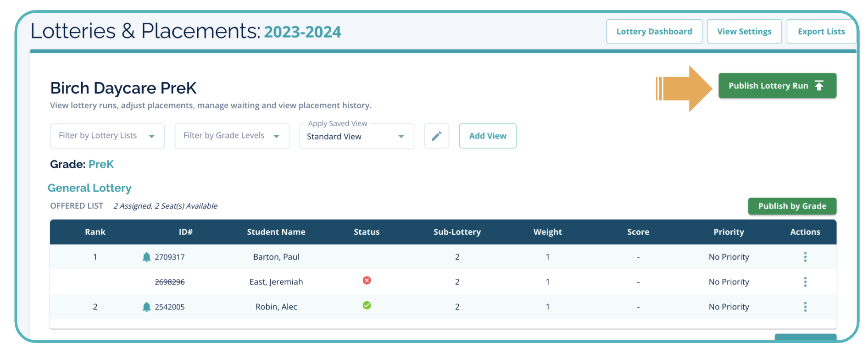Open actions menu for East, Jeremiah
Image resolution: width=868 pixels, height=354 pixels.
805,282
